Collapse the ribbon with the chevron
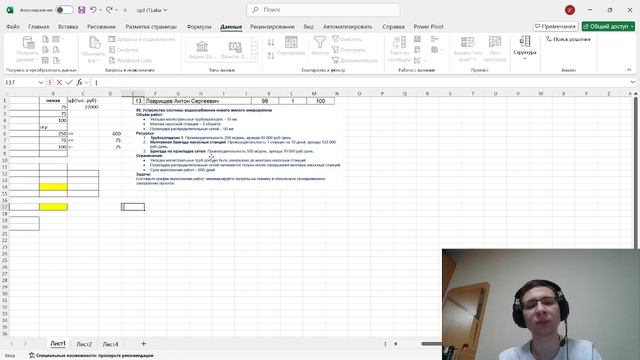Screen dimensions: 640x360 pos(629,70)
